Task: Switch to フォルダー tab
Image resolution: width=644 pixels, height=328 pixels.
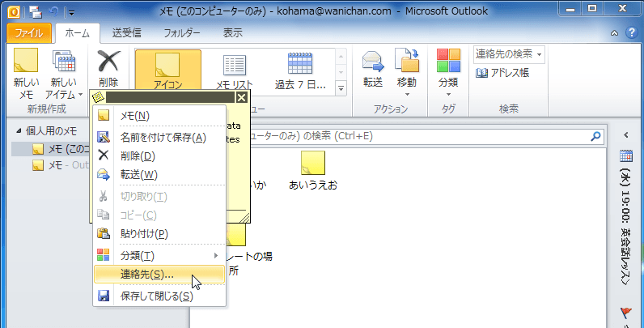Action: click(182, 33)
